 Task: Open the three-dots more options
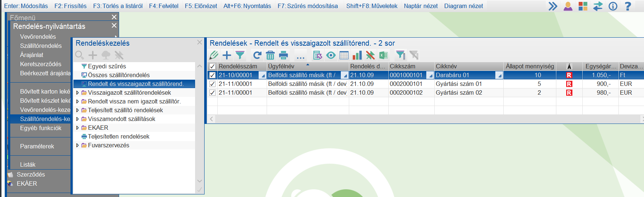300,57
